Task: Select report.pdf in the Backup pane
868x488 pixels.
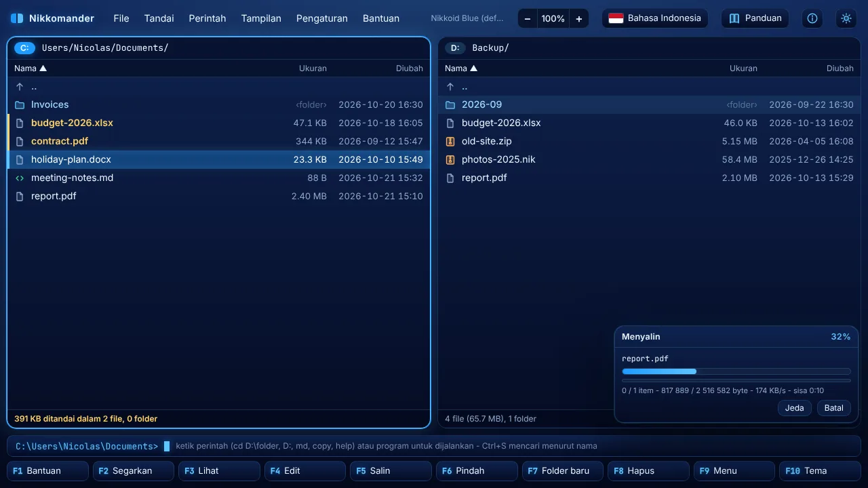Action: [x=649, y=178]
